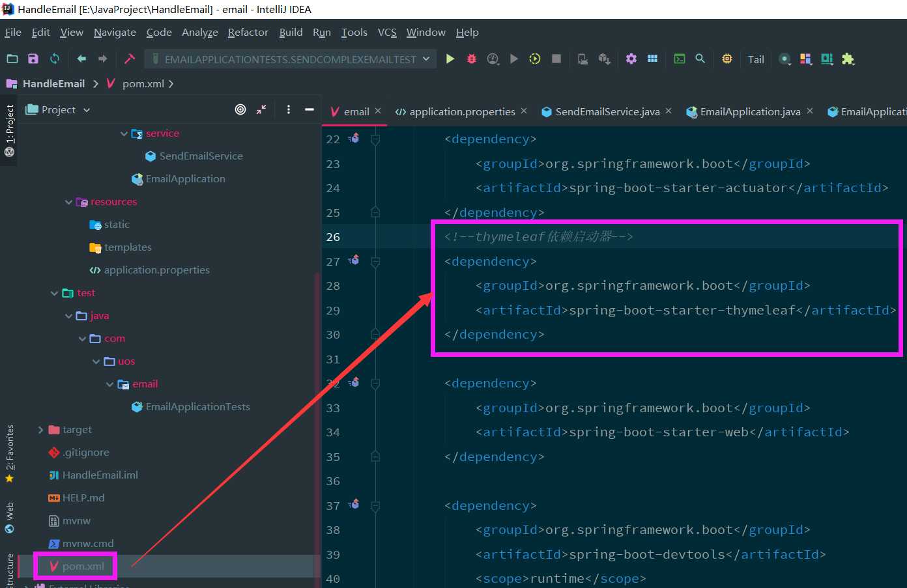The width and height of the screenshot is (907, 588).
Task: Open Settings via the purple gear icon
Action: pyautogui.click(x=631, y=59)
